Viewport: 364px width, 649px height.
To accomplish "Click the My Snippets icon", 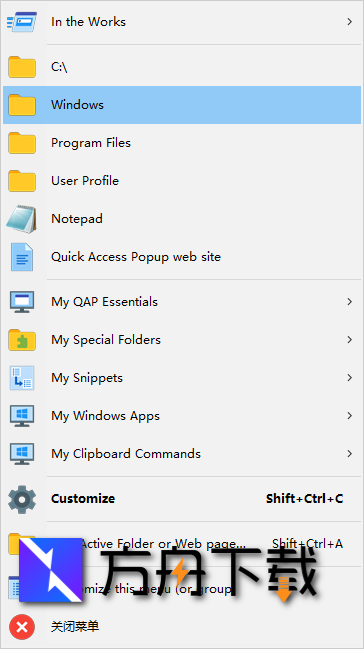I will (22, 378).
